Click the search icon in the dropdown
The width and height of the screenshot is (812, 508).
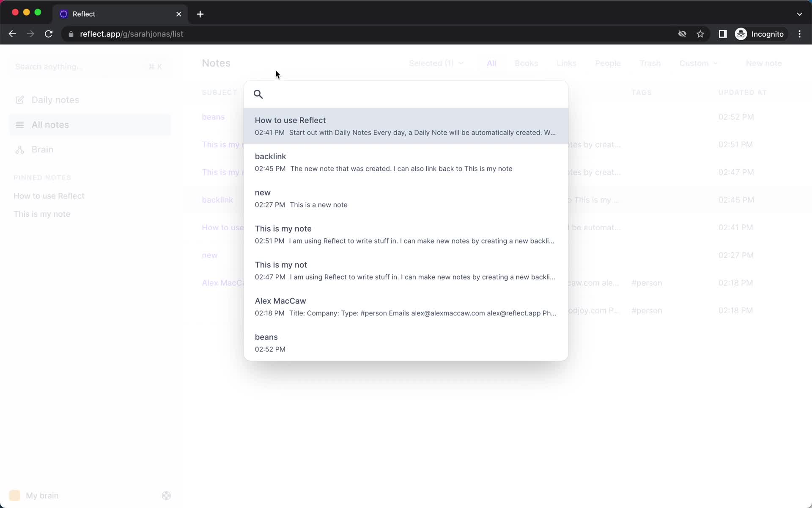[258, 94]
